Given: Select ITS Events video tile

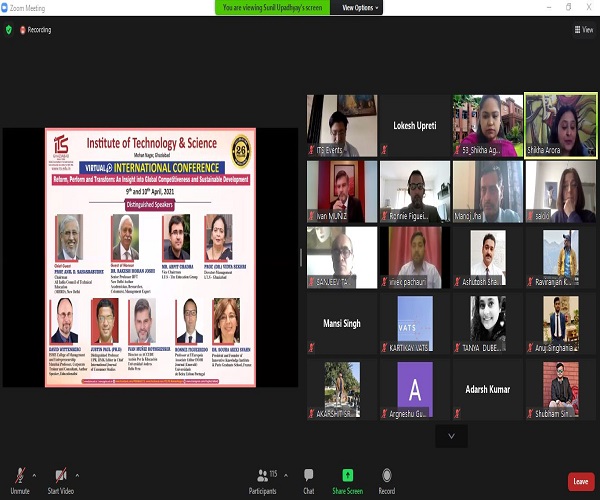Looking at the screenshot, I should click(x=342, y=126).
